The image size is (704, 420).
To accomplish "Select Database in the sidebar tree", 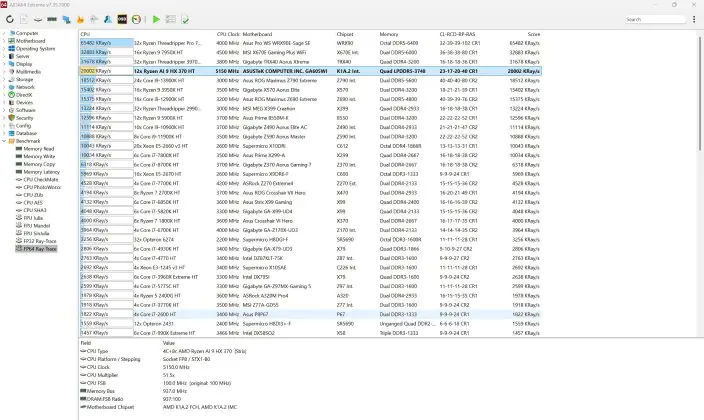I will click(26, 133).
